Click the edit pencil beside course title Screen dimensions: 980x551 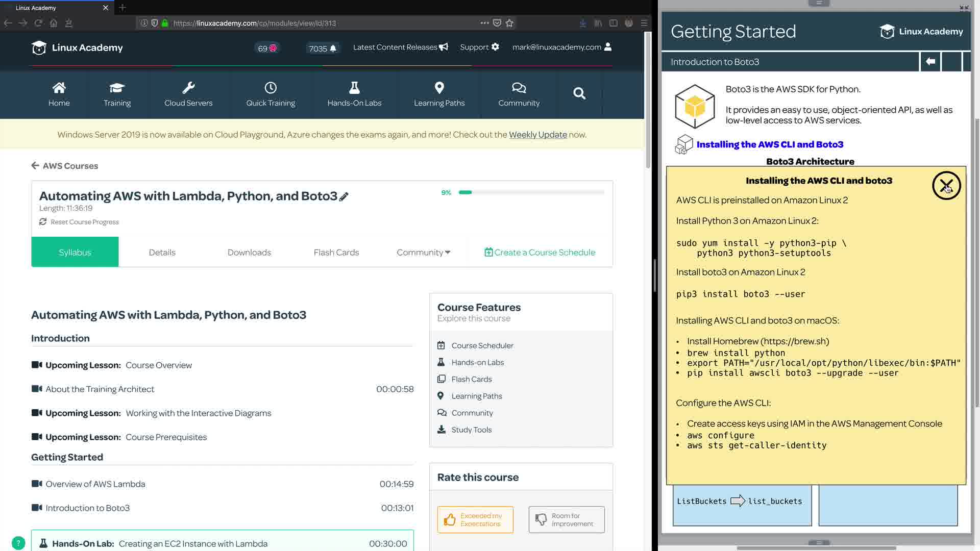click(344, 197)
